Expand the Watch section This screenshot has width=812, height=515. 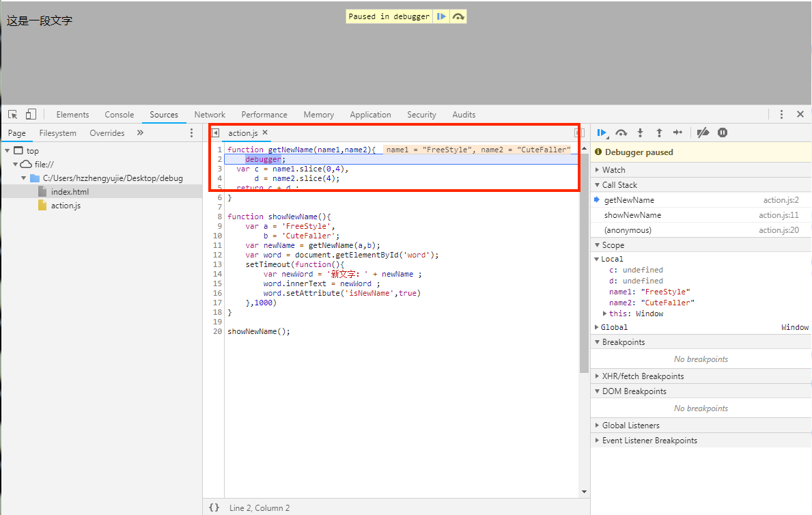[x=613, y=169]
